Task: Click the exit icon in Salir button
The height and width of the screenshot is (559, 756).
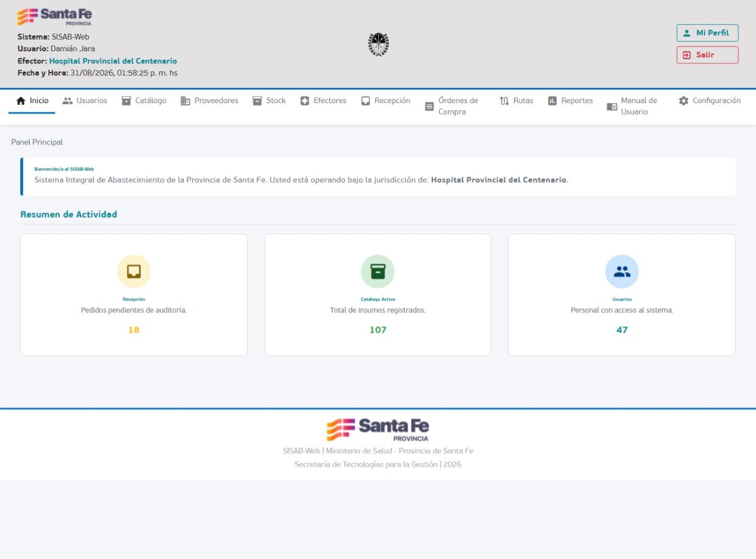Action: (x=687, y=55)
